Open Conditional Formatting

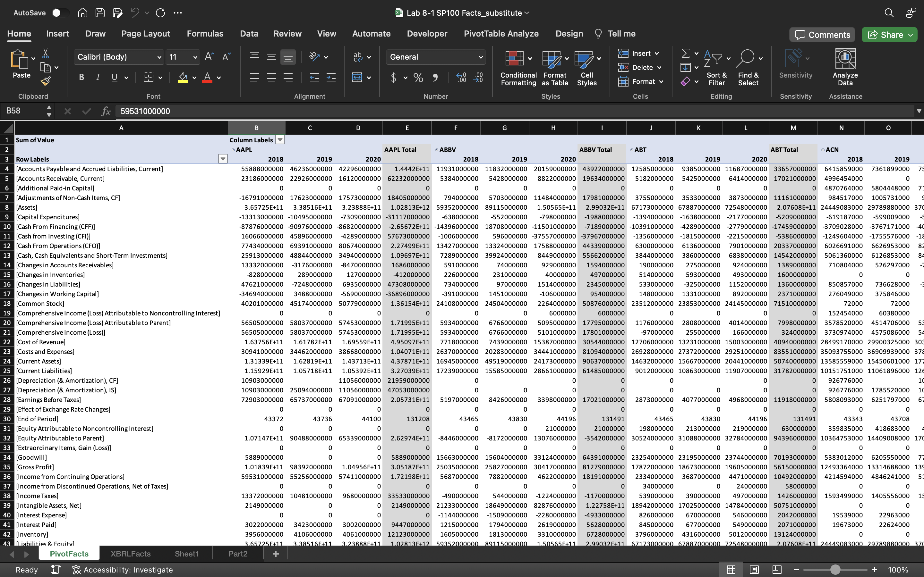[518, 69]
